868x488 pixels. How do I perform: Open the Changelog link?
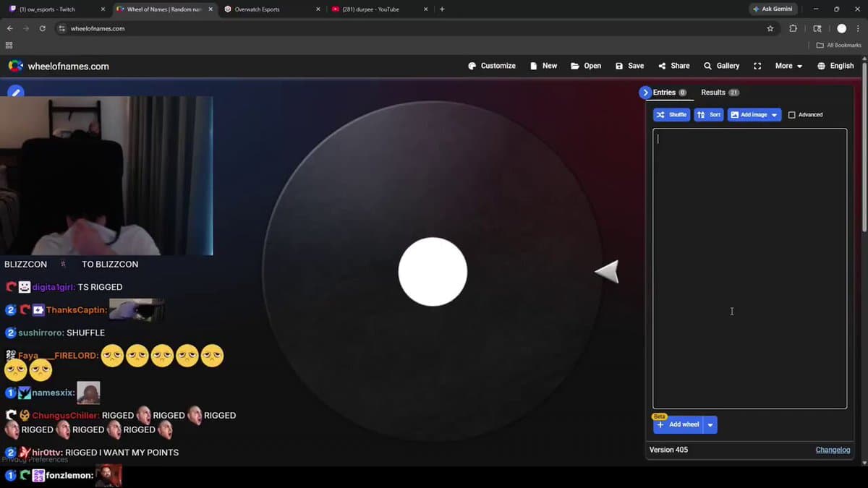tap(833, 450)
